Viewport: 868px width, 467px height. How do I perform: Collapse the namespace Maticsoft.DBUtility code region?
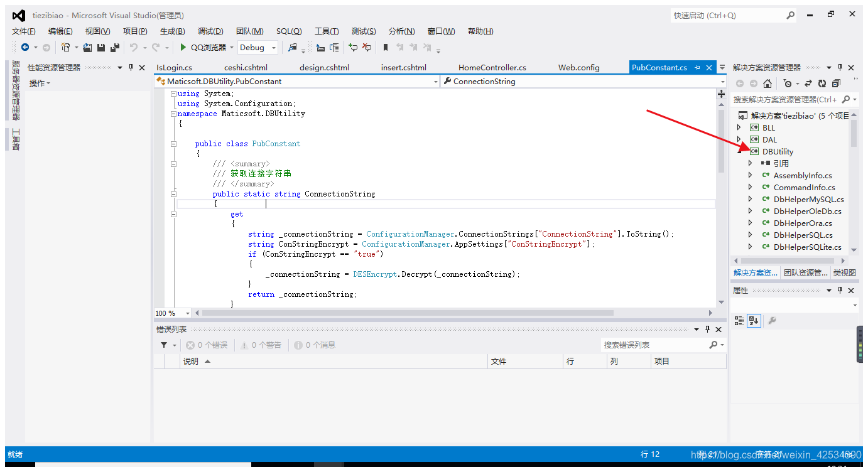click(174, 114)
